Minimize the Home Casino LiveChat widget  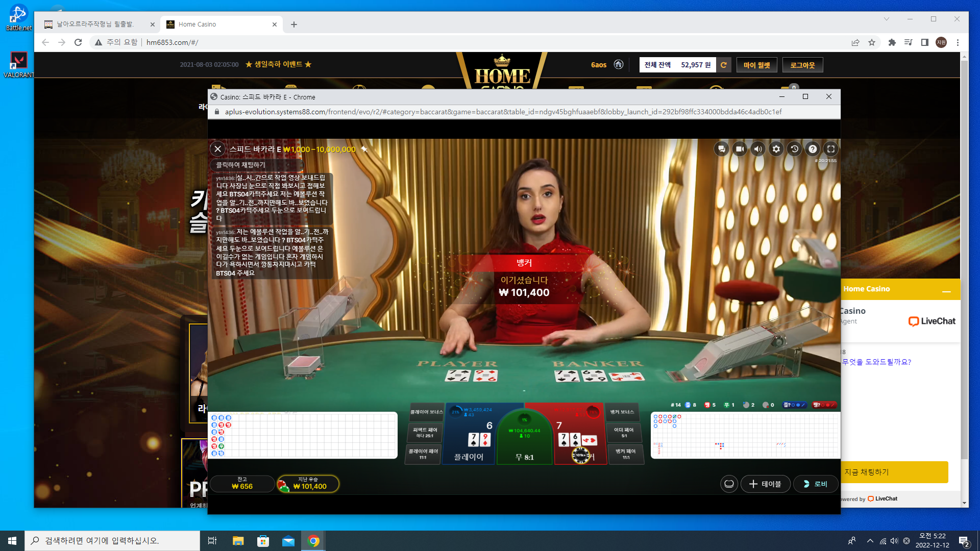946,290
